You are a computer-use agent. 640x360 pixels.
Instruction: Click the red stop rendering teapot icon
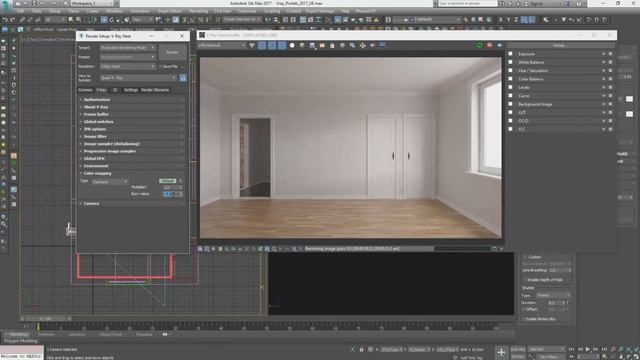[x=489, y=45]
